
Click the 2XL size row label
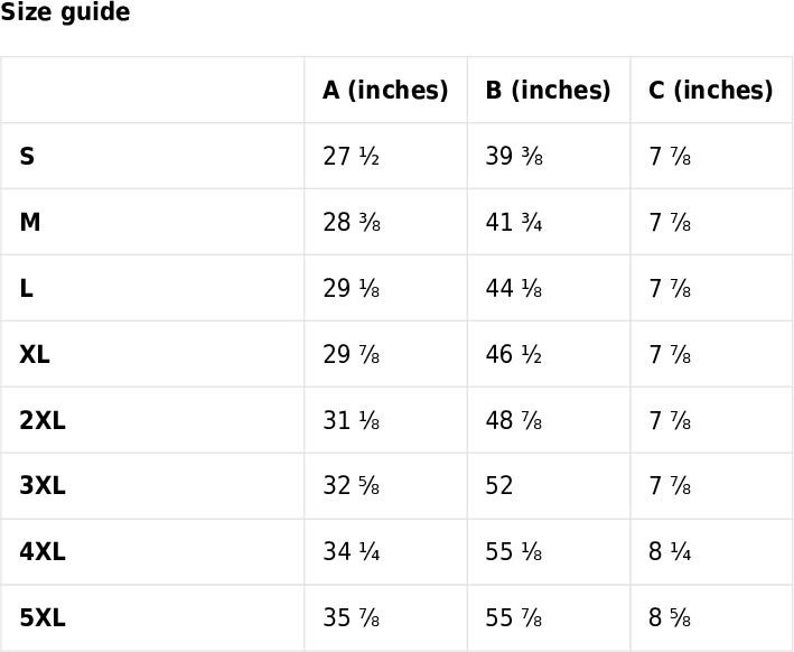click(x=43, y=421)
